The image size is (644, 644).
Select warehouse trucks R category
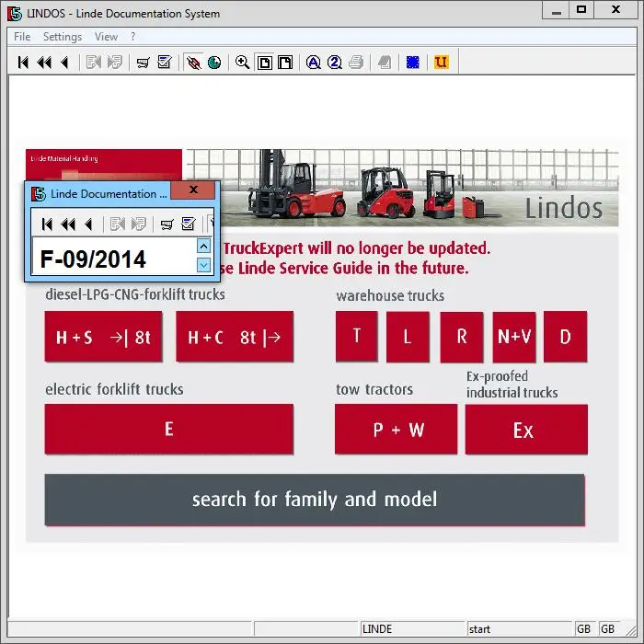[462, 337]
